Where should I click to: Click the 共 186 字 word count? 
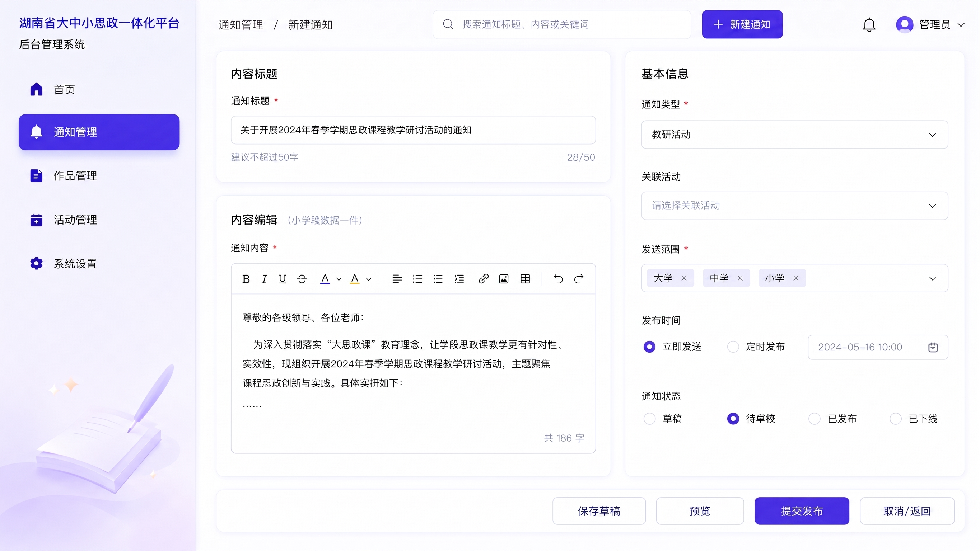click(x=564, y=438)
